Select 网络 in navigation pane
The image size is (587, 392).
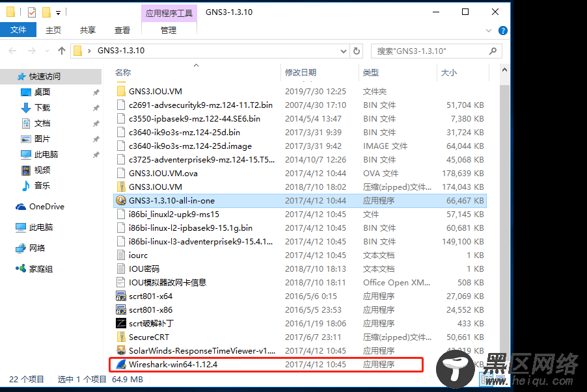tap(31, 248)
